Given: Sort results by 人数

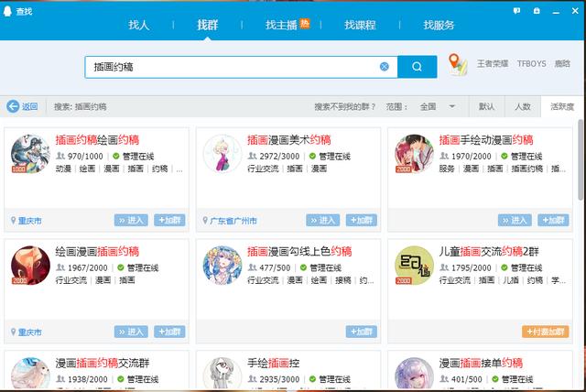Looking at the screenshot, I should coord(523,106).
